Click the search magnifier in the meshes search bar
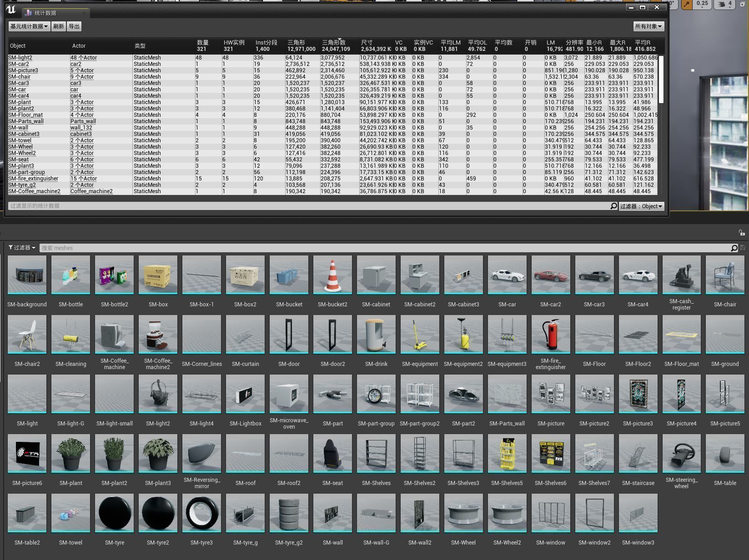749x560 pixels. [734, 248]
